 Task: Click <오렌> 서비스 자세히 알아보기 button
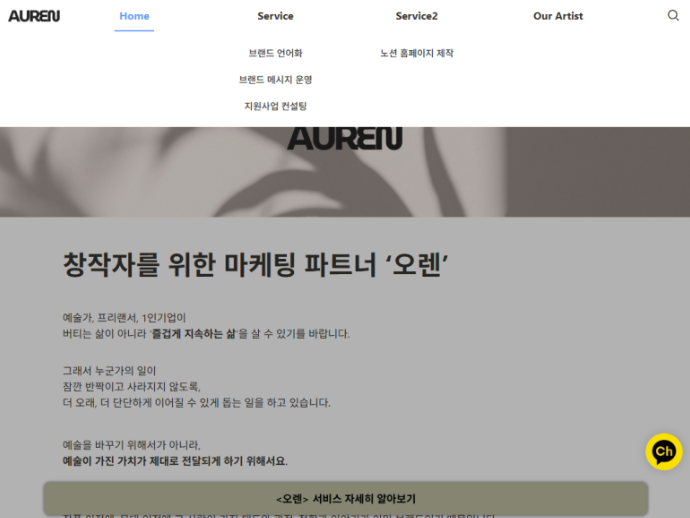[345, 498]
